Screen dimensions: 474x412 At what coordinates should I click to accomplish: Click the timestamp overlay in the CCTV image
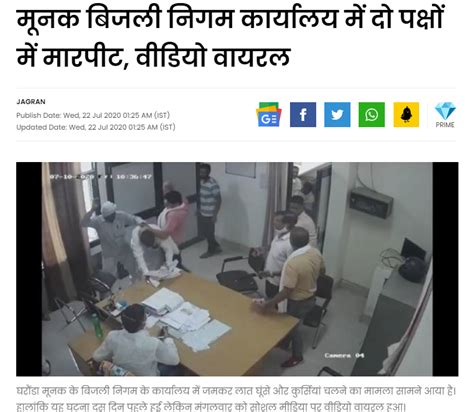(x=101, y=177)
